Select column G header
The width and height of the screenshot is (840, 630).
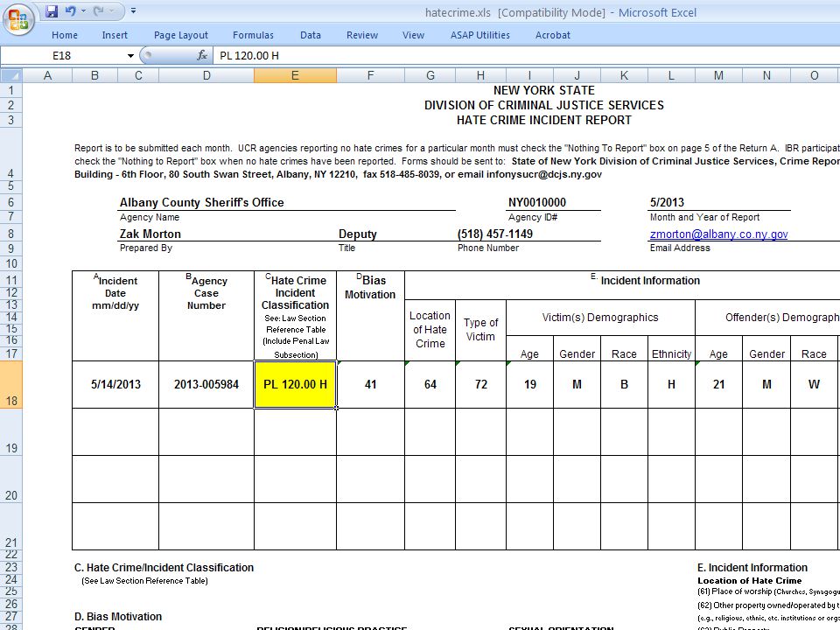coord(430,75)
